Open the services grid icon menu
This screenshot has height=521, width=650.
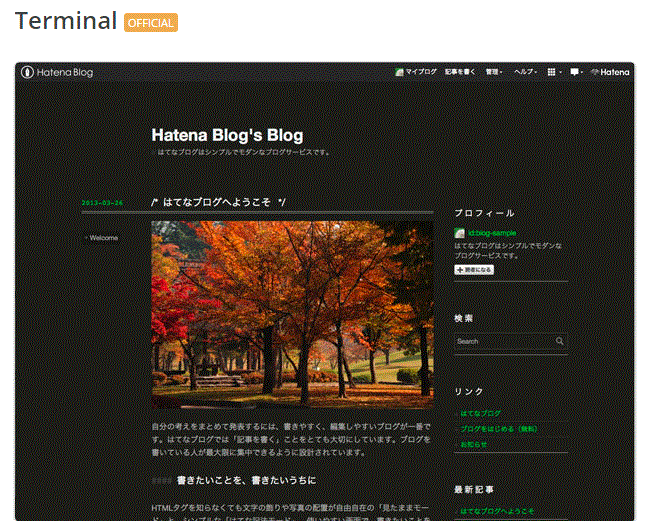[x=554, y=72]
